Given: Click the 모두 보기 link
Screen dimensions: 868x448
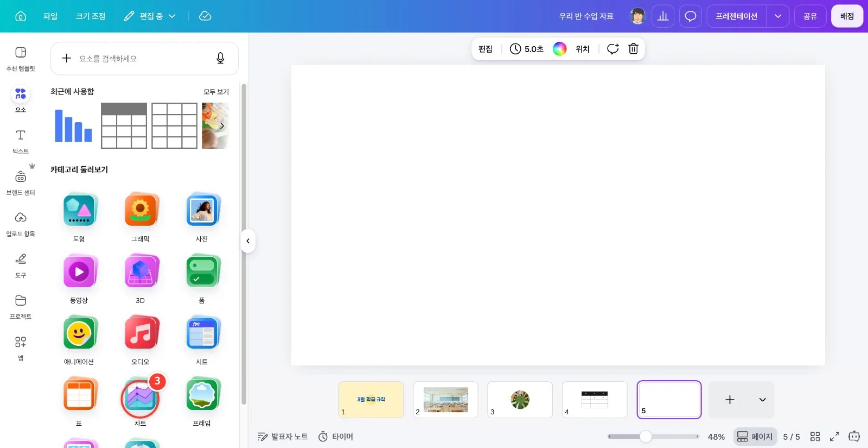Looking at the screenshot, I should (216, 92).
